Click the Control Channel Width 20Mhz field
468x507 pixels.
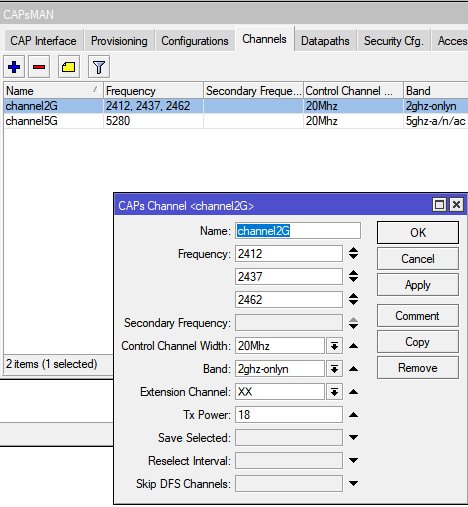click(x=280, y=346)
